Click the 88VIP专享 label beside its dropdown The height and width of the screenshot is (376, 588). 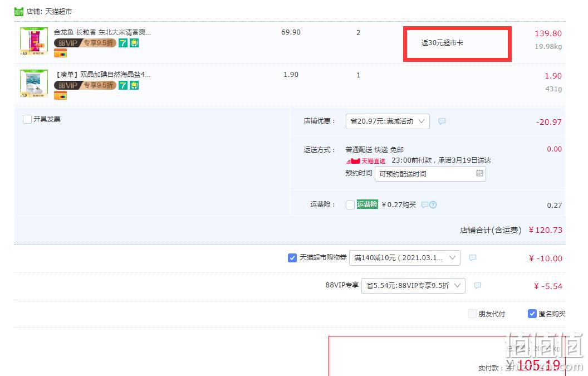coord(342,285)
